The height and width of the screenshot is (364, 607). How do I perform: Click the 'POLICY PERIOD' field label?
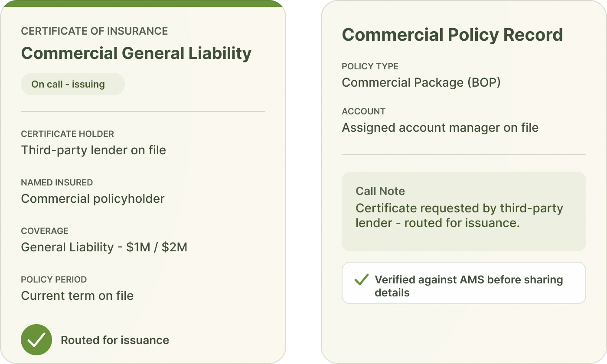(54, 279)
